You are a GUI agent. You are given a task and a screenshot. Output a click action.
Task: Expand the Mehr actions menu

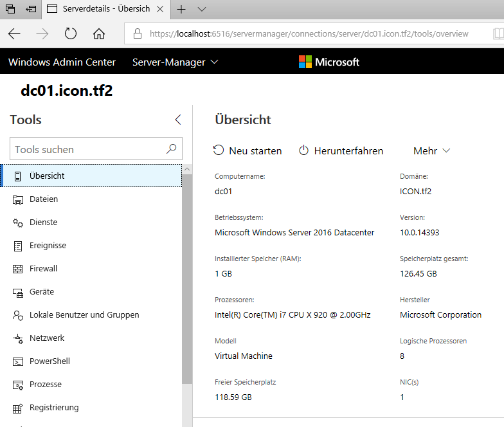coord(432,150)
